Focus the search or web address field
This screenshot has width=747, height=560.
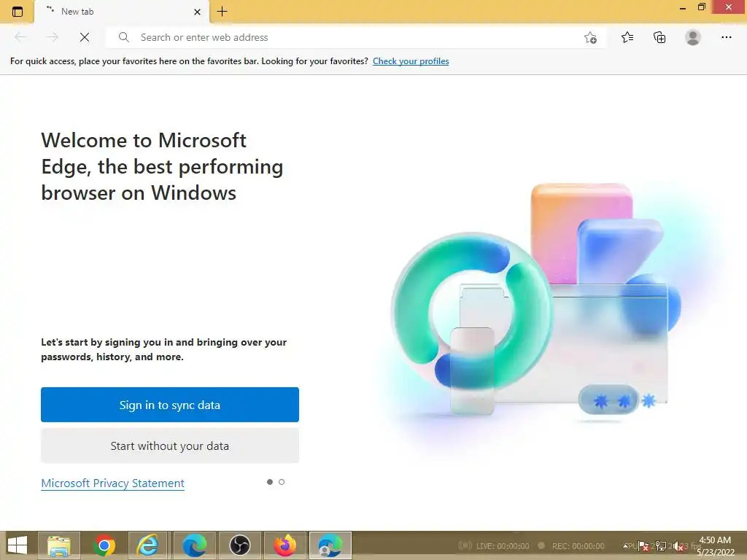point(355,37)
